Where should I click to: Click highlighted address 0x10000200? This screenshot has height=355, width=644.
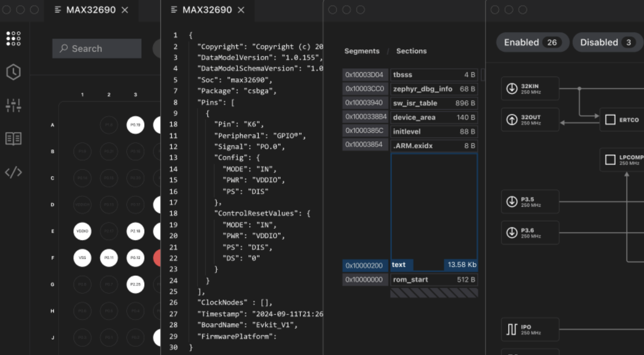(365, 266)
